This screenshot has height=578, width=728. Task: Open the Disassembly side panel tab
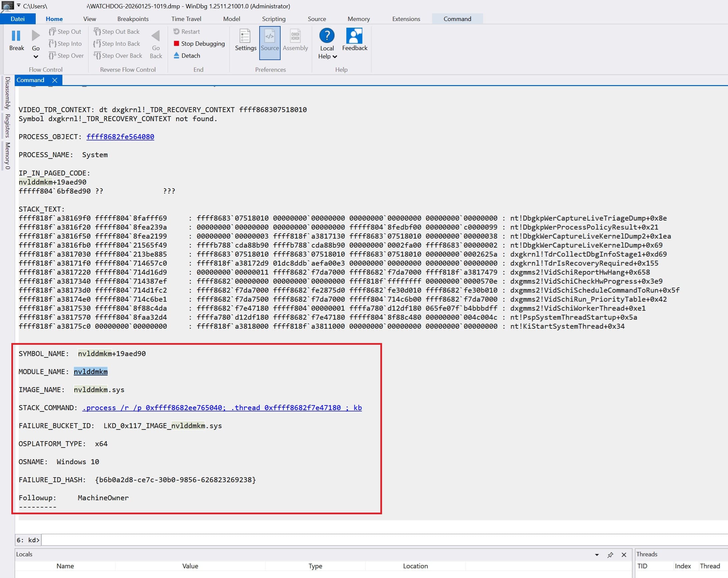click(7, 93)
